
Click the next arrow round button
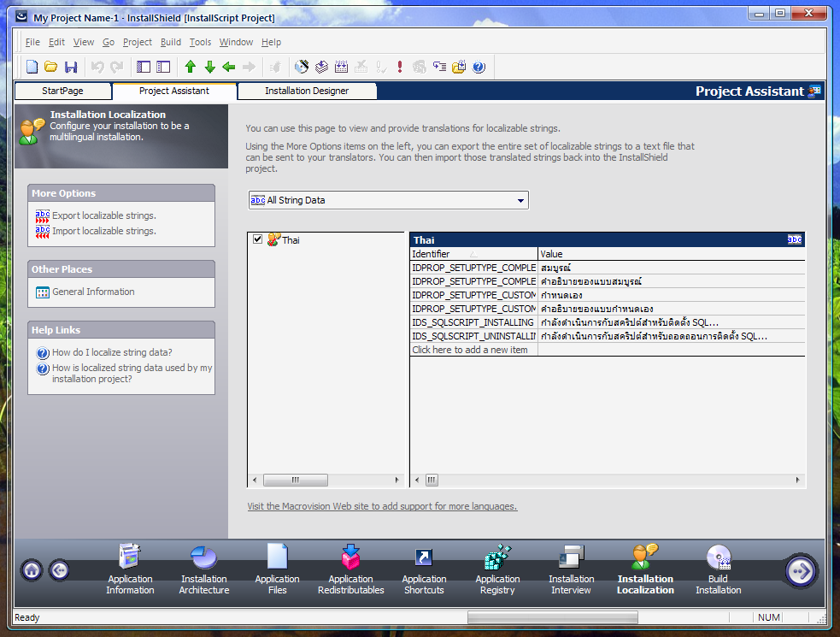(x=801, y=570)
